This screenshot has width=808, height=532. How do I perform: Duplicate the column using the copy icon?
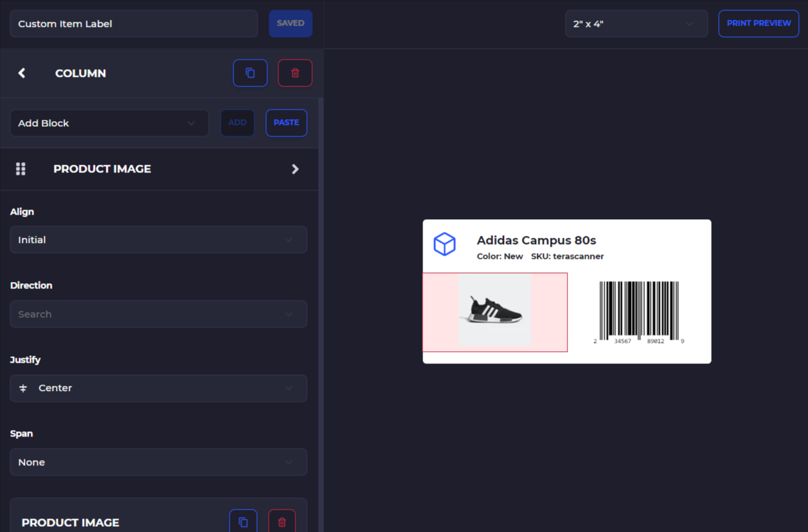(x=249, y=72)
